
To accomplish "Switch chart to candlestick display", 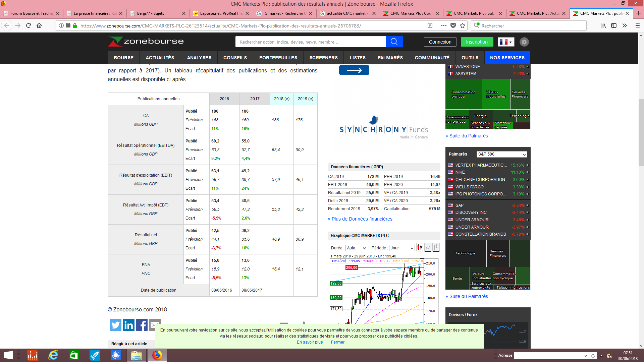I will [x=420, y=247].
